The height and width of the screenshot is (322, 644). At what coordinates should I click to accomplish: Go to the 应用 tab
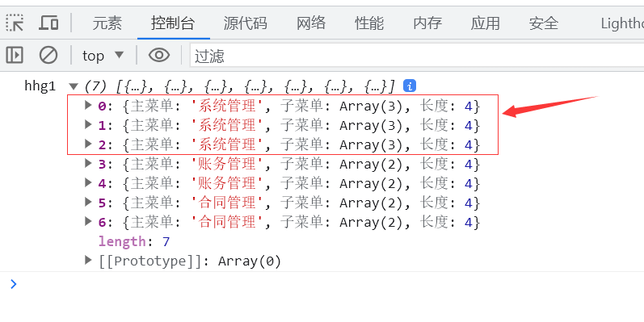[485, 23]
